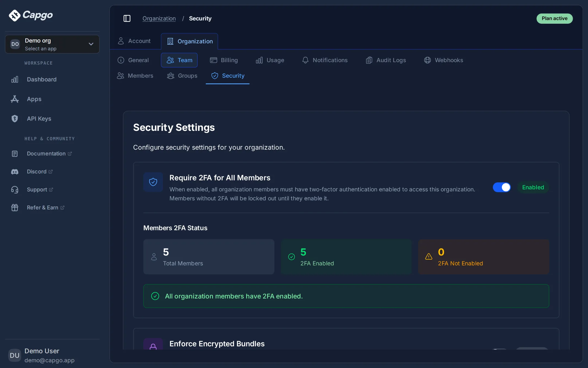The image size is (588, 368).
Task: Open the Refer & Earn link
Action: (46, 208)
